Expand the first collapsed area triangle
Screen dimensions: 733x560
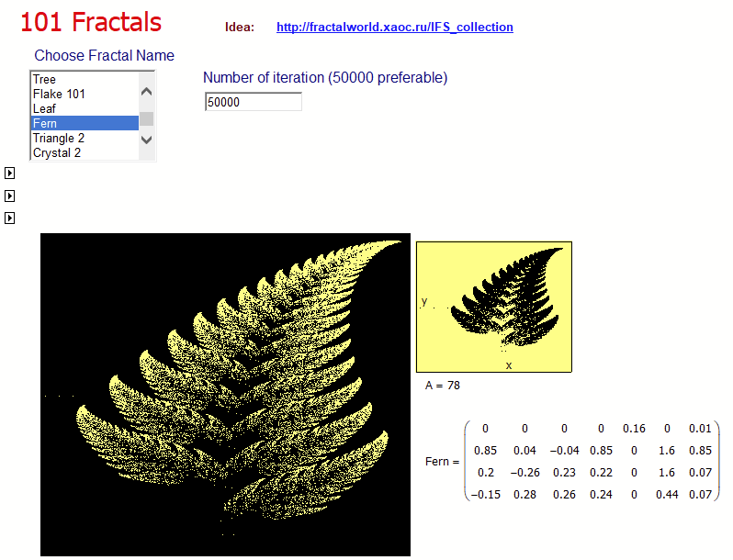9,174
